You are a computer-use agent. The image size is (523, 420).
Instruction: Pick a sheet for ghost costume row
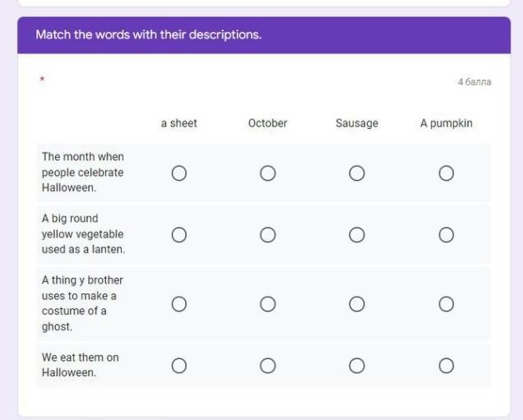178,304
